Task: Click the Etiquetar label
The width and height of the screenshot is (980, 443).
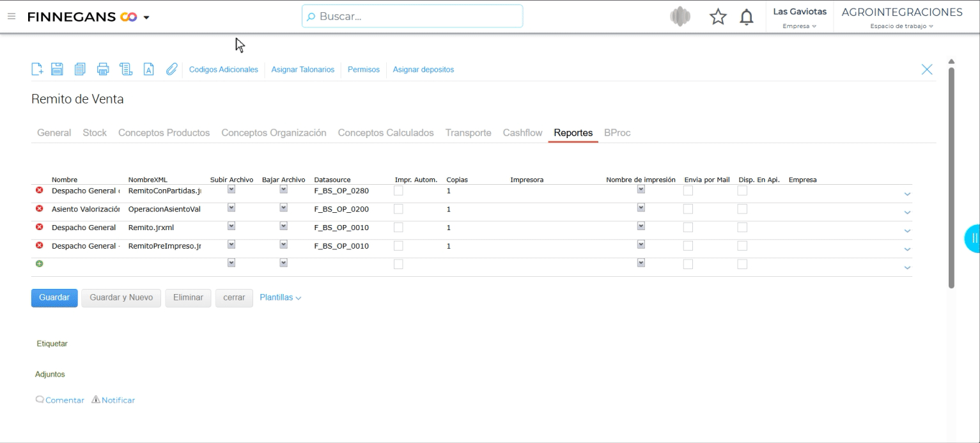Action: coord(52,344)
